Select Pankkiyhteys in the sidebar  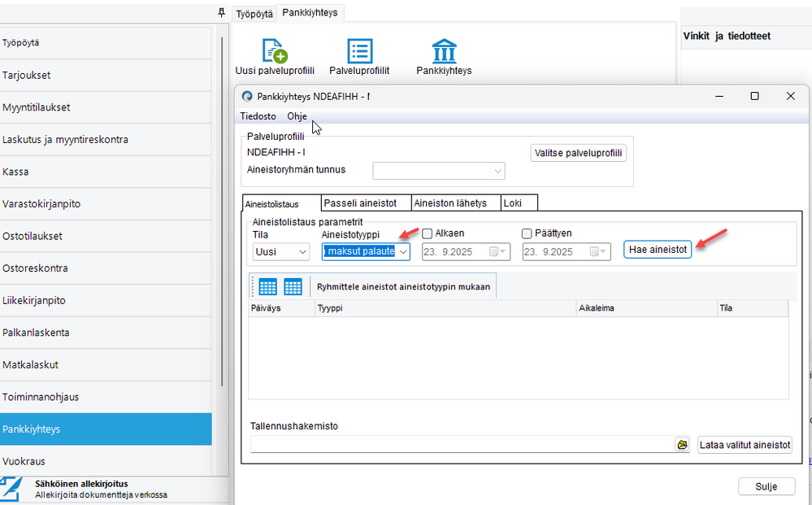coord(106,429)
